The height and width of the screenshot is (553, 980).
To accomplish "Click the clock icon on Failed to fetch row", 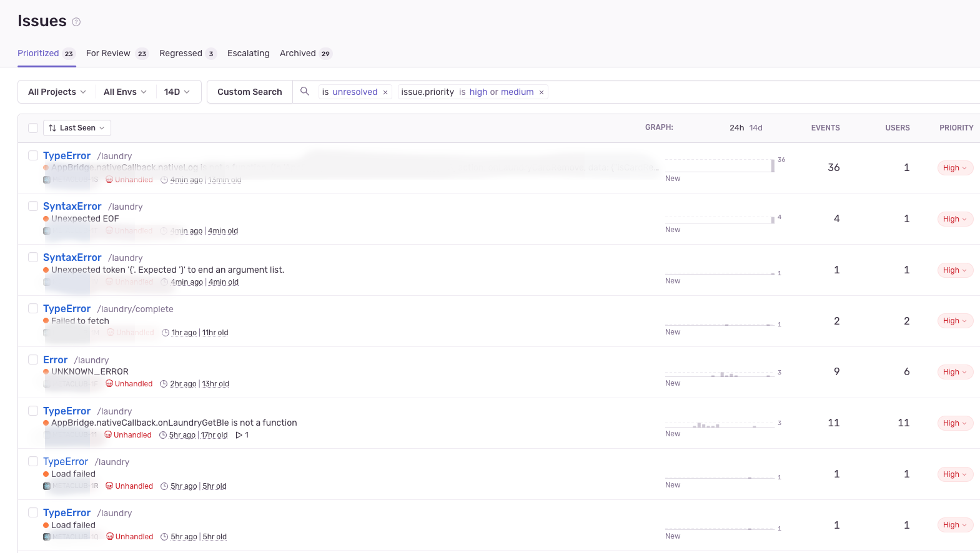I will pos(166,333).
